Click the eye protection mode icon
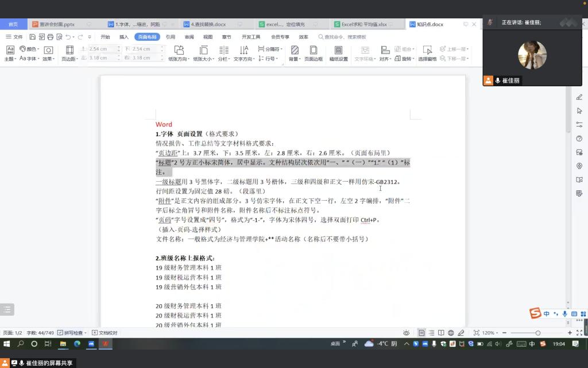 point(407,333)
